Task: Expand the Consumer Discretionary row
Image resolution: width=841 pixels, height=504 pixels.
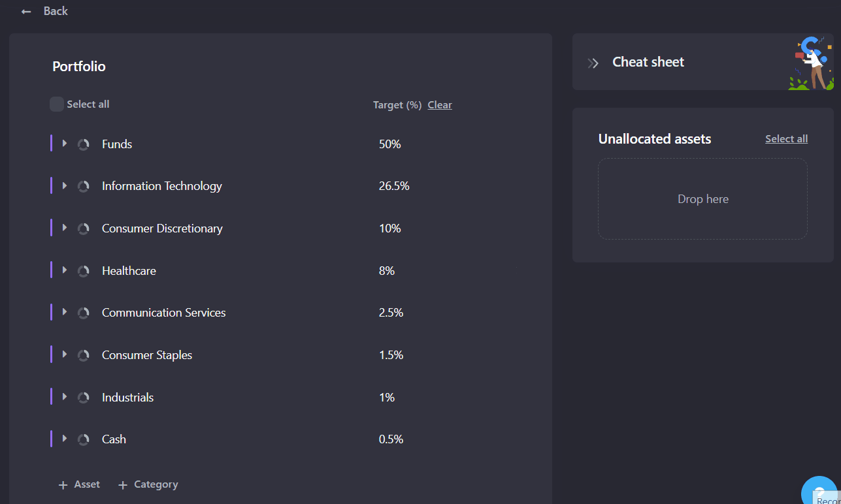Action: [x=64, y=228]
